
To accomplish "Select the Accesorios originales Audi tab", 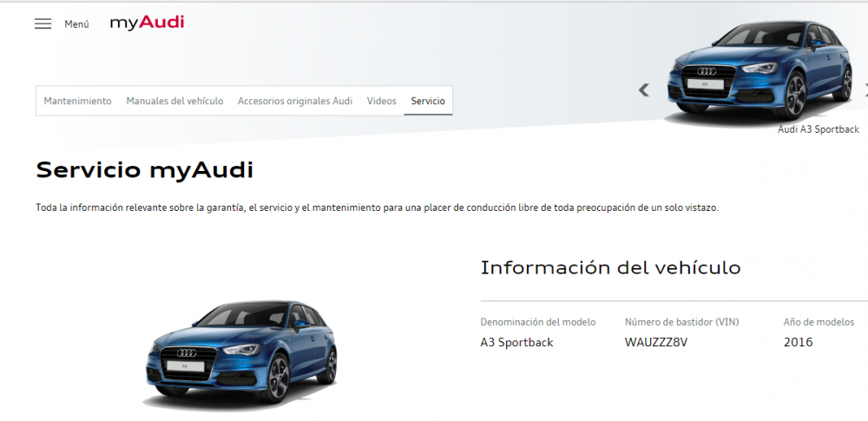I will [x=295, y=101].
